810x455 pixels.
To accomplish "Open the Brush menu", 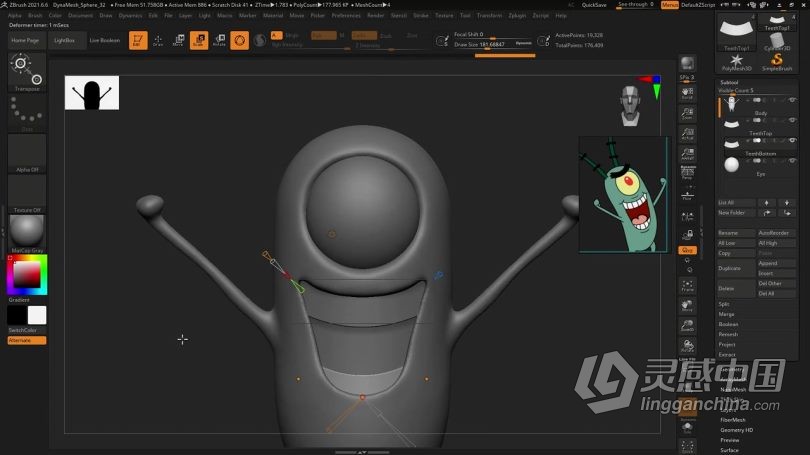I will [x=35, y=15].
